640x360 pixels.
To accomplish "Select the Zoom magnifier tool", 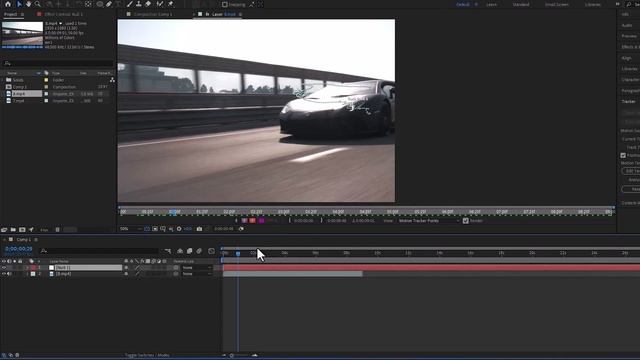I will [38, 4].
